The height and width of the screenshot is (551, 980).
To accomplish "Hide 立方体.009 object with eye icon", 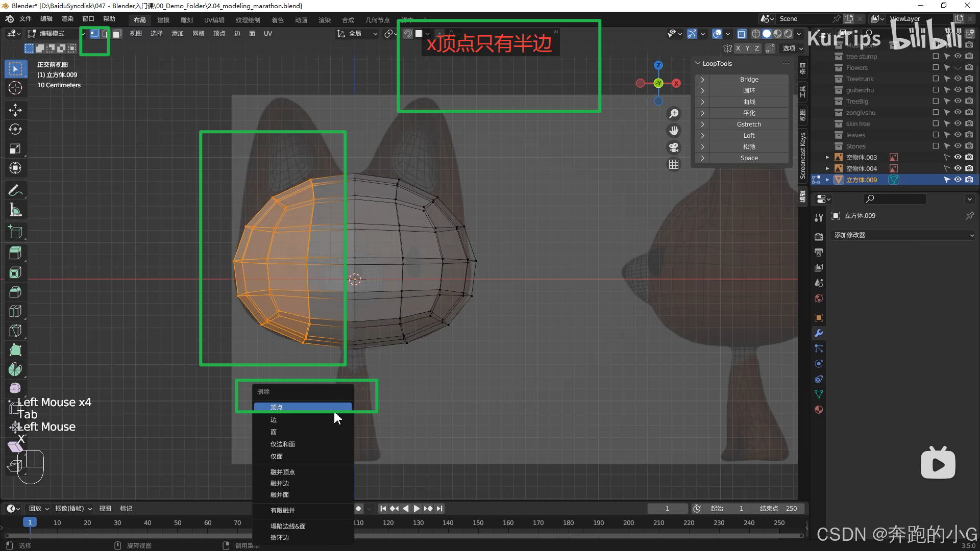I will pos(958,180).
